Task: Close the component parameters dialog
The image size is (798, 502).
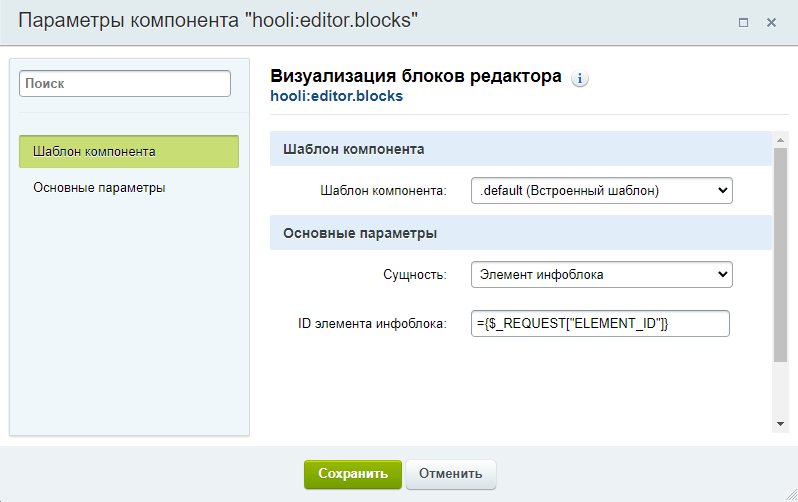Action: (771, 22)
